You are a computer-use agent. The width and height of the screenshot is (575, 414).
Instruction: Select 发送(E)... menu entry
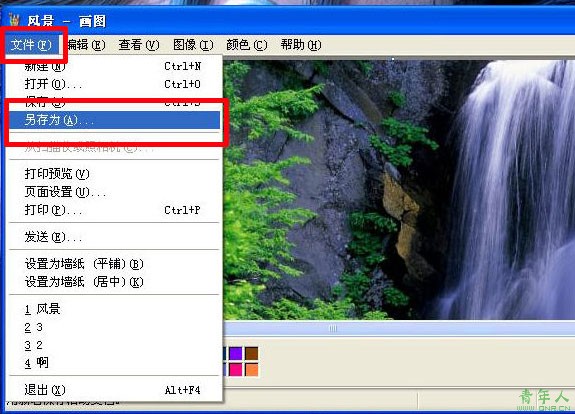(x=114, y=237)
